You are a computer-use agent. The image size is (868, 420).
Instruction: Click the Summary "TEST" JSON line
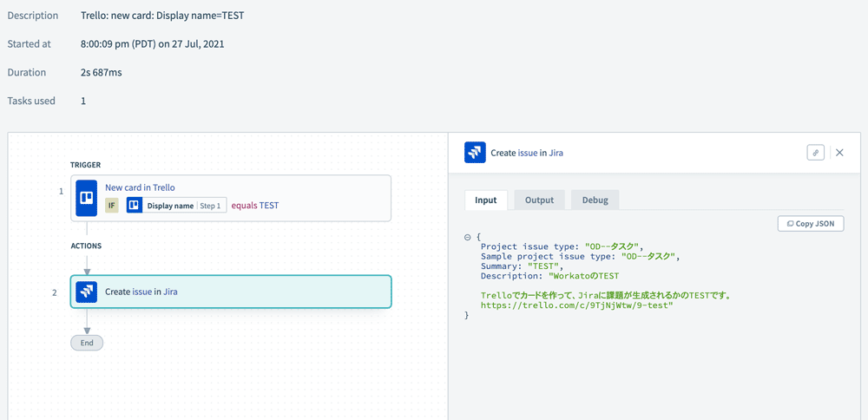coord(522,266)
